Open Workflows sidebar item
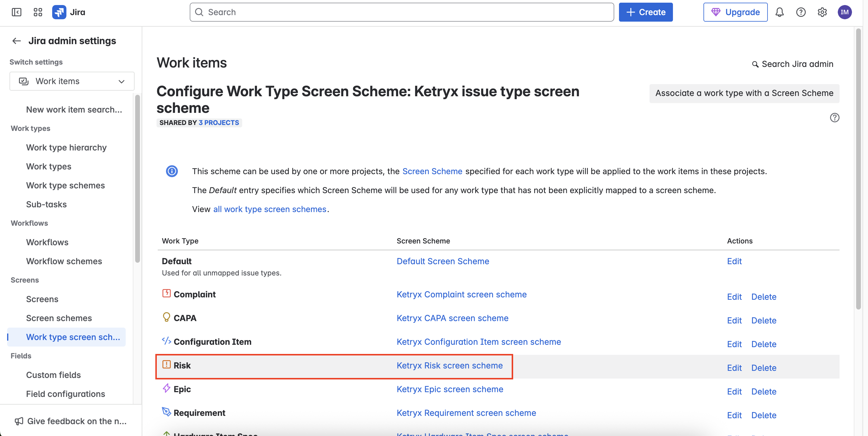Viewport: 868px width, 436px height. coord(47,242)
